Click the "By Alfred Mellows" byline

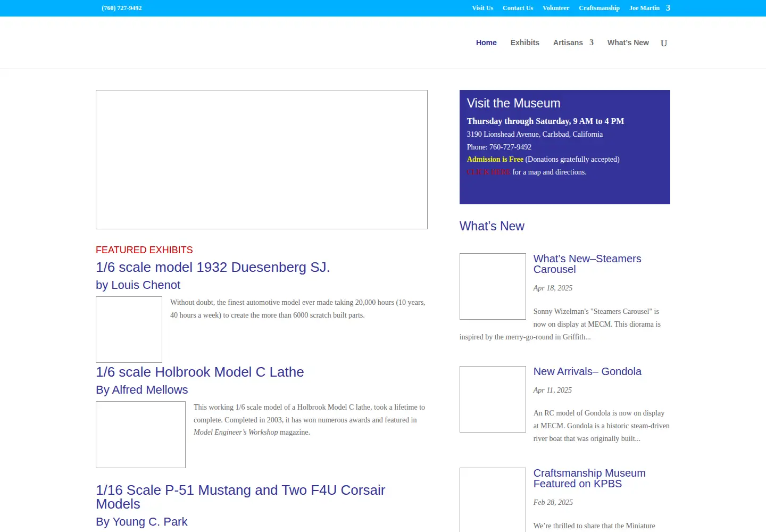(141, 390)
